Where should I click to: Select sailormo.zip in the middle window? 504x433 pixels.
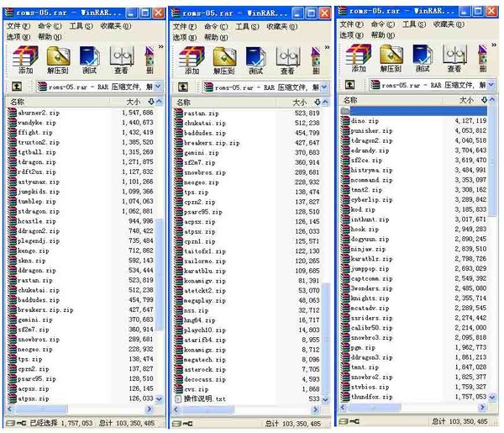pyautogui.click(x=205, y=261)
